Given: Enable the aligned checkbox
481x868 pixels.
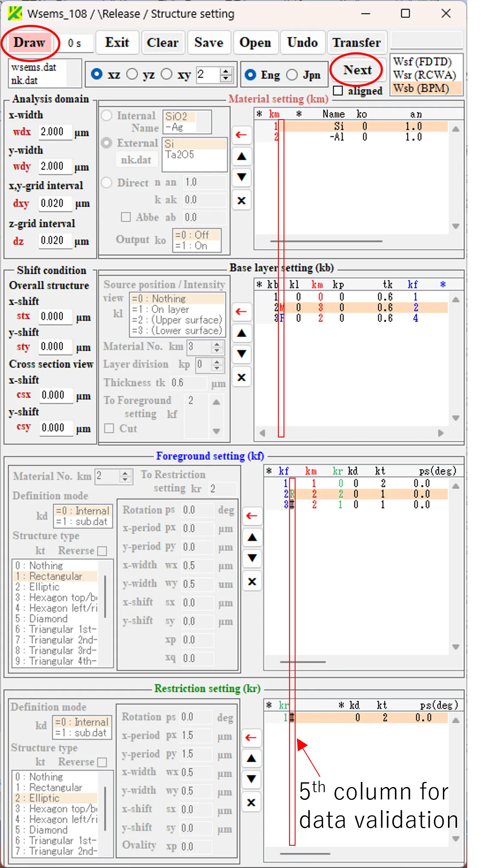Looking at the screenshot, I should click(338, 91).
